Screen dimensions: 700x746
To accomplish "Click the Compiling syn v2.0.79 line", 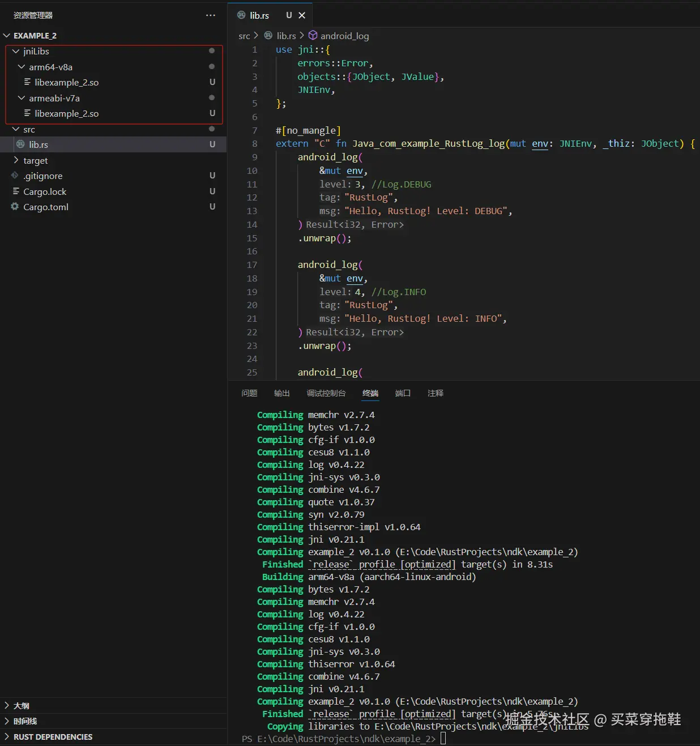I will 311,514.
